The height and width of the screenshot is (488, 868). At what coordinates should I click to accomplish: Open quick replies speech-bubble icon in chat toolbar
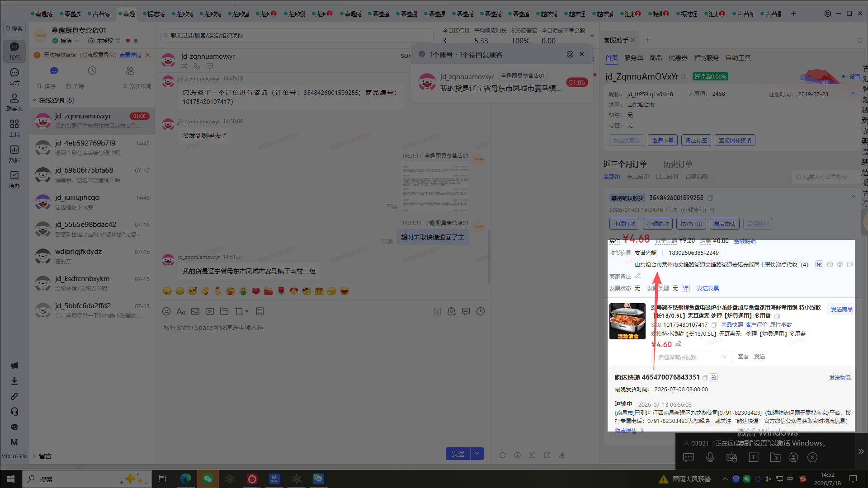[466, 311]
